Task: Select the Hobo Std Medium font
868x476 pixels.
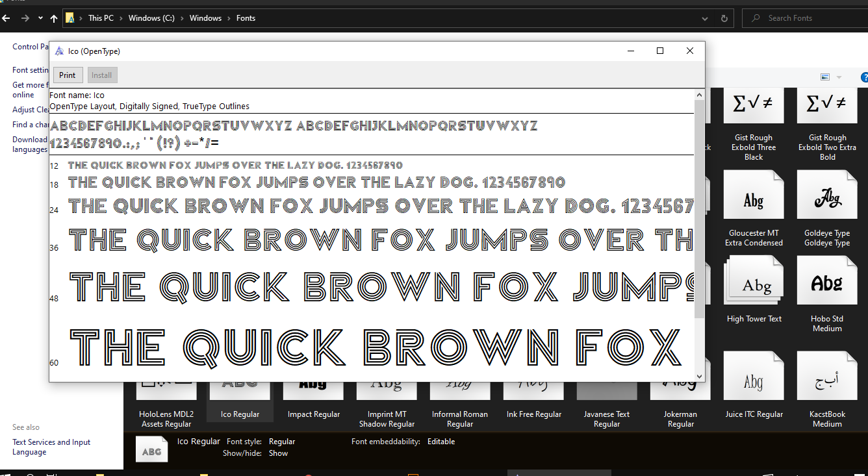Action: [827, 294]
